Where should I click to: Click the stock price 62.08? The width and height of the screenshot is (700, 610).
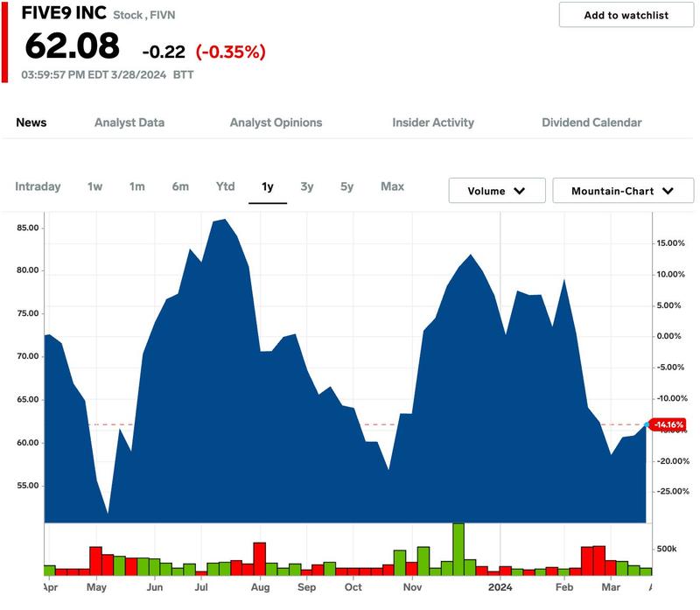click(x=73, y=46)
